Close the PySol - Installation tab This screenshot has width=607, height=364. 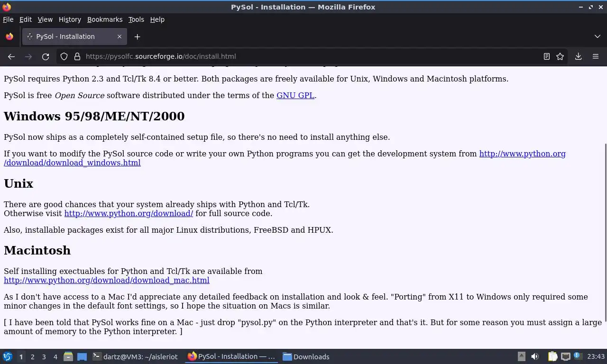pyautogui.click(x=120, y=36)
